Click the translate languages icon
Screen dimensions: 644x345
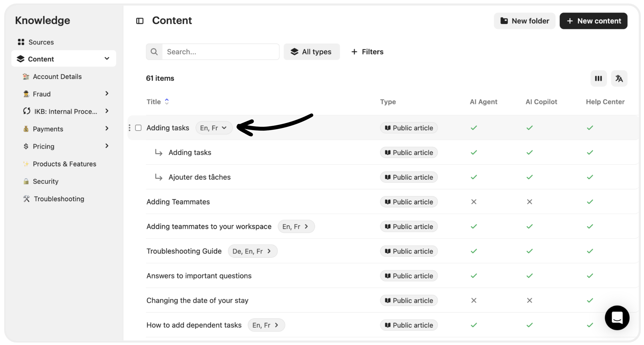[x=619, y=79]
